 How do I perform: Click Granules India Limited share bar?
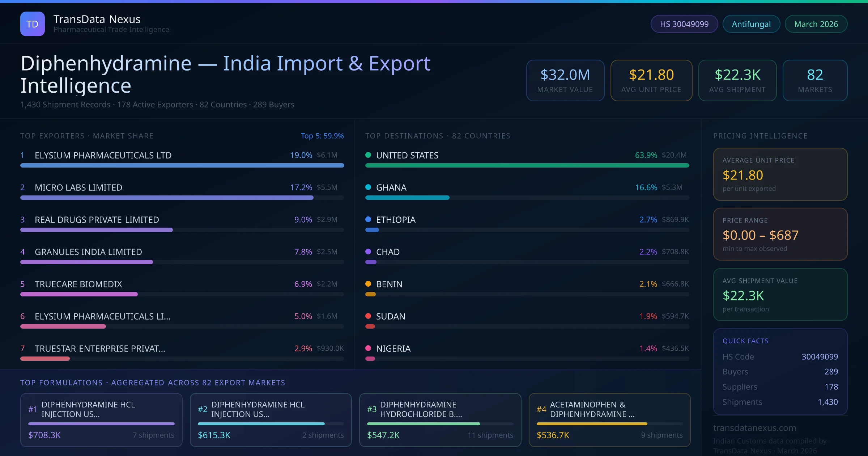[87, 262]
